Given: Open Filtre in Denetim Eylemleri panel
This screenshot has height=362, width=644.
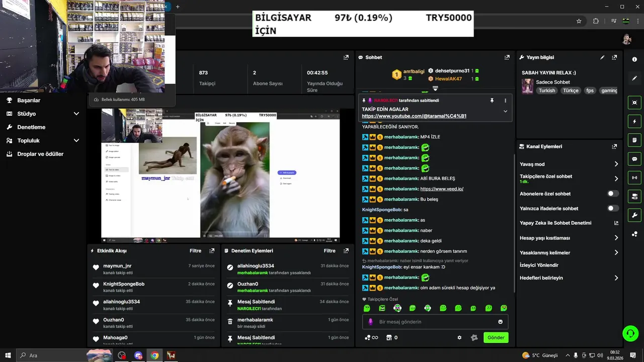Looking at the screenshot, I should (330, 251).
